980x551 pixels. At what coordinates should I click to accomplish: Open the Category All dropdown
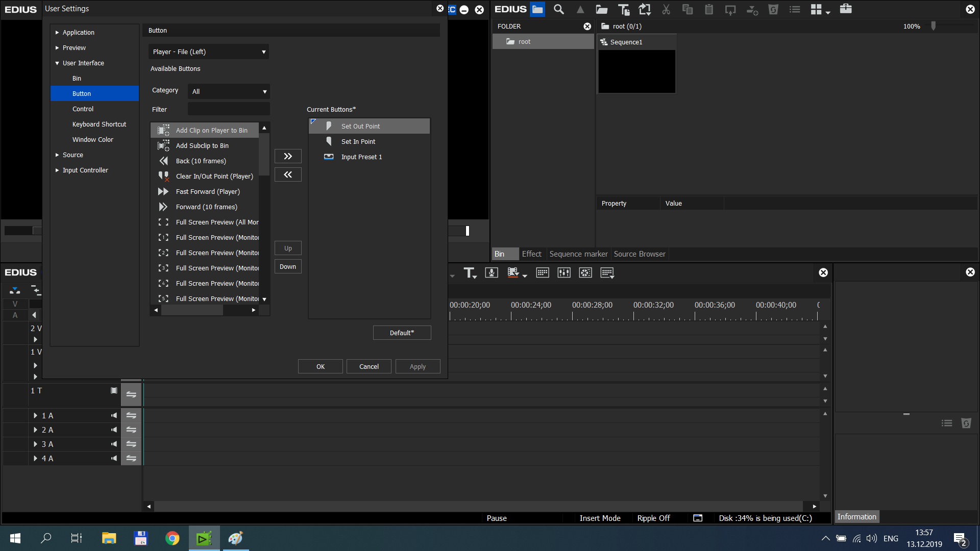click(229, 92)
